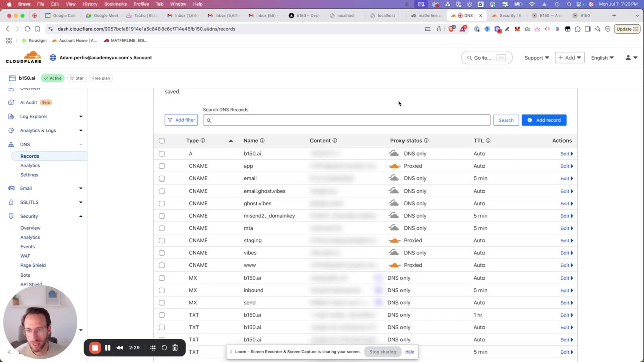Click the Type column help icon
644x362 pixels.
pos(203,141)
